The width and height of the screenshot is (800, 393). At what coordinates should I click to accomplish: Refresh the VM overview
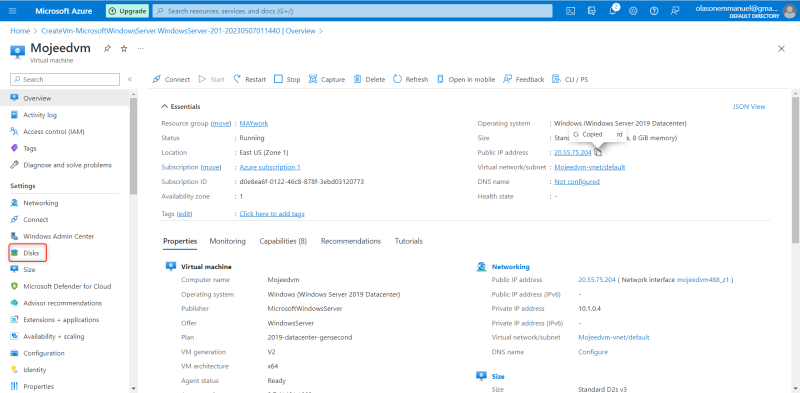411,79
